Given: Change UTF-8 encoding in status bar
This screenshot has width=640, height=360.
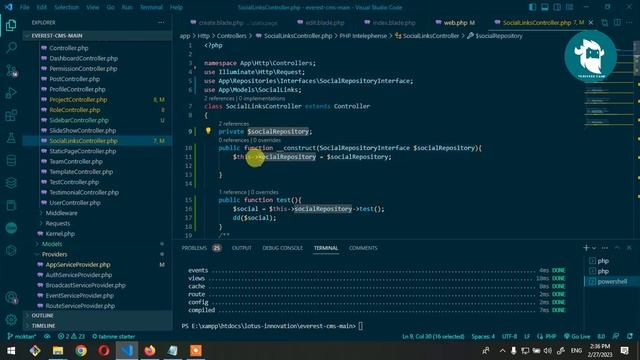Looking at the screenshot, I should click(x=509, y=336).
